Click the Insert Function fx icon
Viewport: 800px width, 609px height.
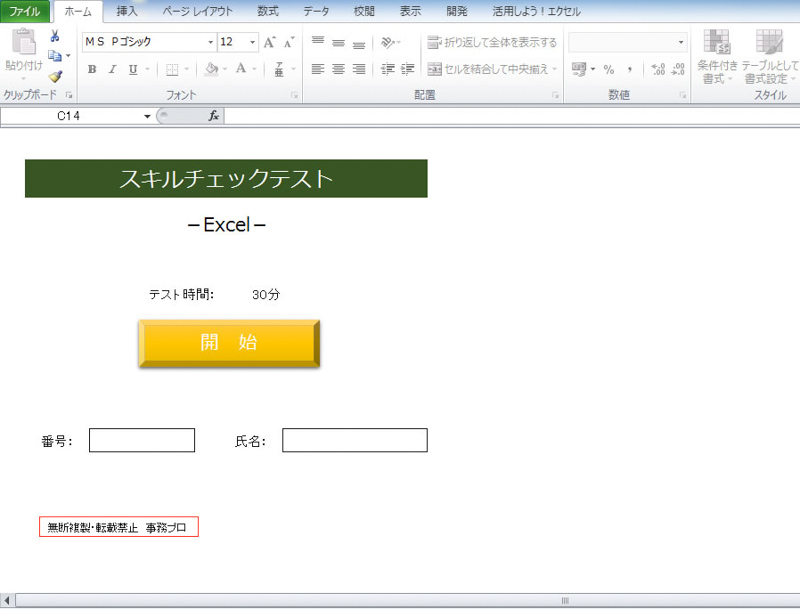[213, 116]
